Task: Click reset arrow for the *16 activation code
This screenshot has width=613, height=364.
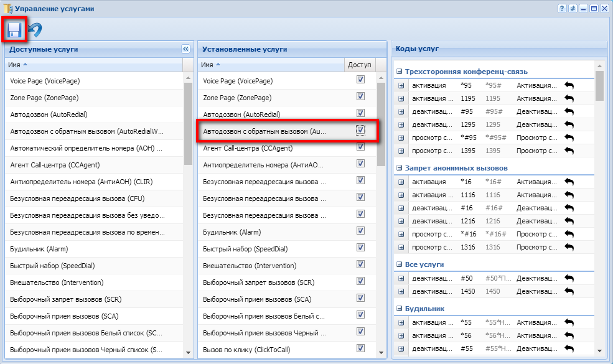Action: pos(569,182)
